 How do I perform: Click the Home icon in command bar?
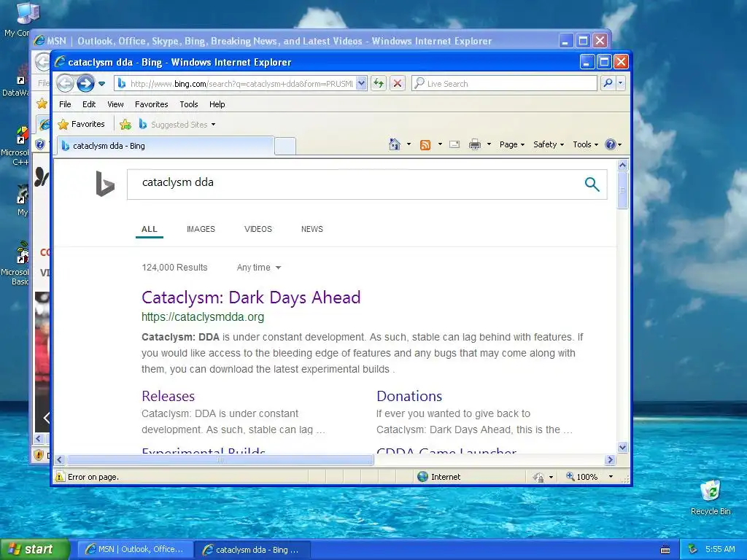(395, 144)
